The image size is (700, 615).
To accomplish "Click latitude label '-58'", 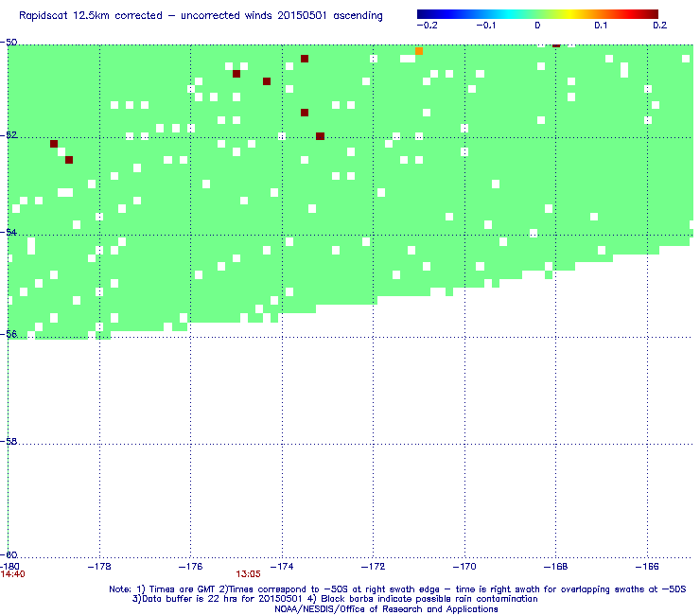I will point(9,441).
